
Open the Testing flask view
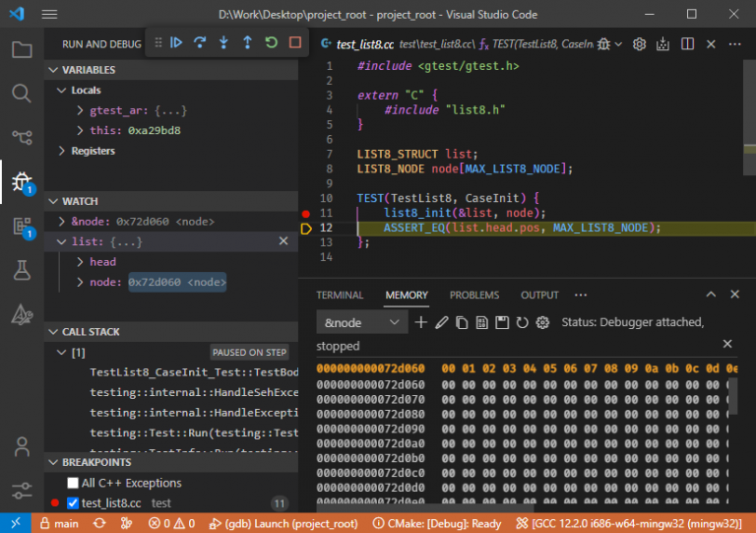pos(22,269)
